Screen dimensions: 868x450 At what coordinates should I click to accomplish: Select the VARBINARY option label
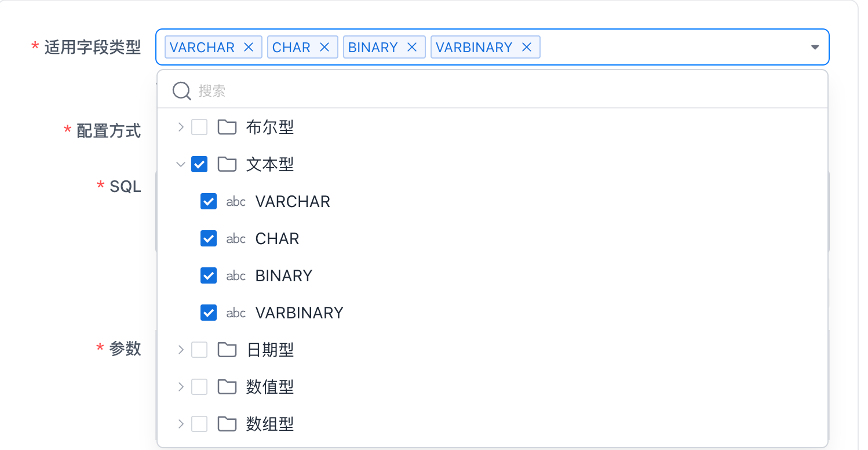tap(299, 313)
